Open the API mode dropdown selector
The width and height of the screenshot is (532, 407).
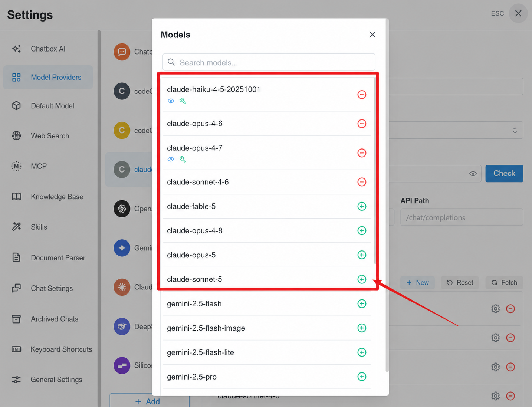tap(456, 130)
